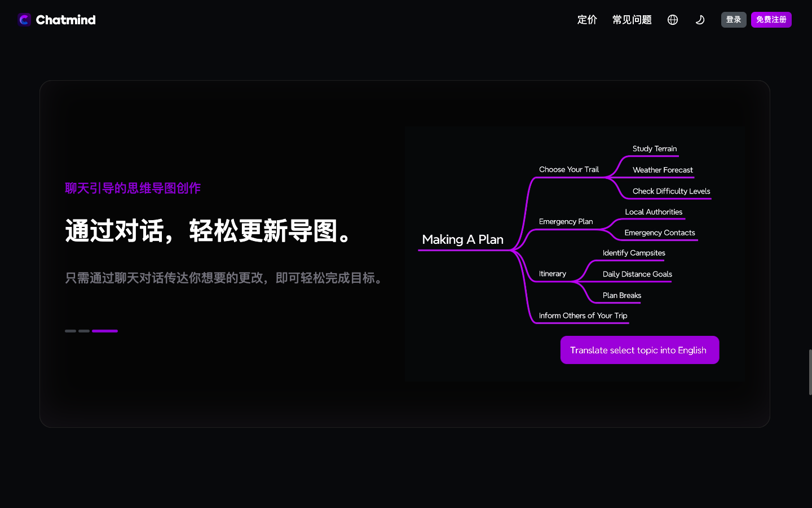
Task: Click the 登录 button
Action: point(734,19)
